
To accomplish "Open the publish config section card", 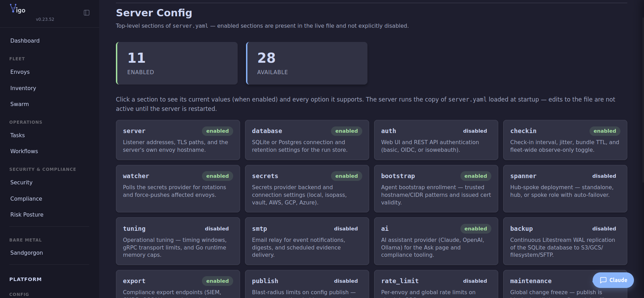I will click(x=307, y=284).
